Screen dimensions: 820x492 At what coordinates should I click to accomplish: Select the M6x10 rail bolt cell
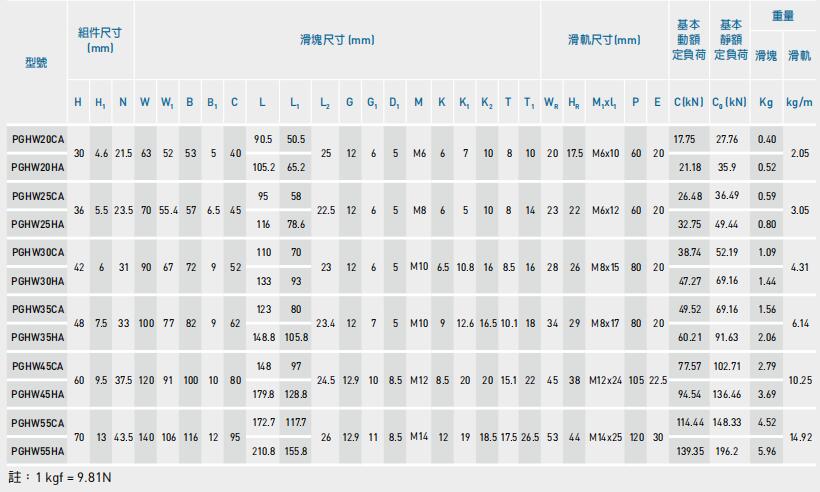pyautogui.click(x=606, y=153)
